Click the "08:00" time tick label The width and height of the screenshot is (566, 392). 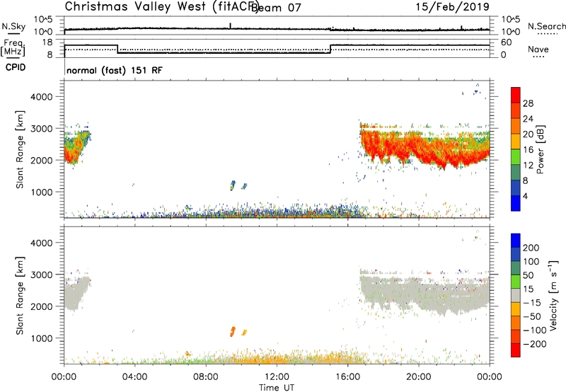click(x=205, y=377)
